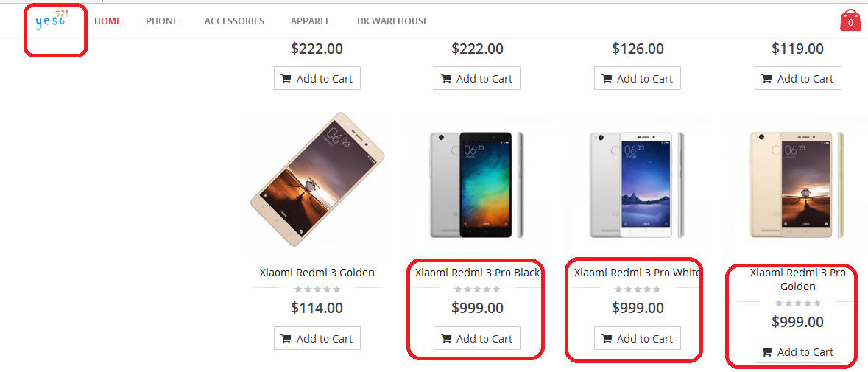The width and height of the screenshot is (868, 372).
Task: View the Redmi 3 Pro Black phone image
Action: 477,184
